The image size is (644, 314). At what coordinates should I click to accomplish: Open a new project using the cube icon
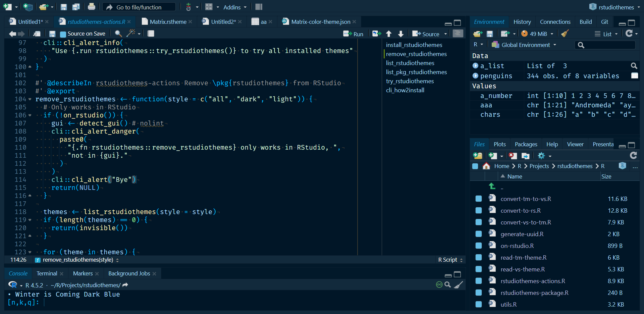28,7
